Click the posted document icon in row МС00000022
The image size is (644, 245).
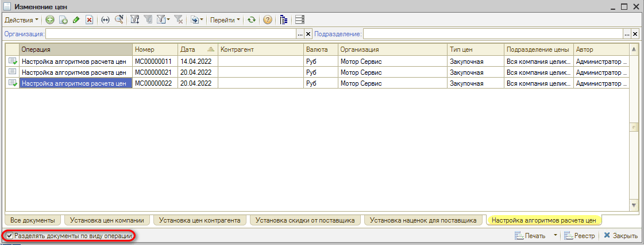(13, 83)
